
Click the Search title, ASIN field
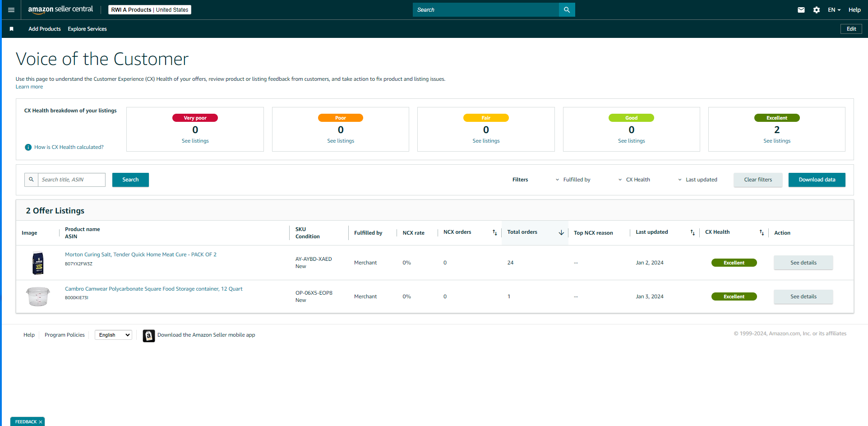pos(72,180)
